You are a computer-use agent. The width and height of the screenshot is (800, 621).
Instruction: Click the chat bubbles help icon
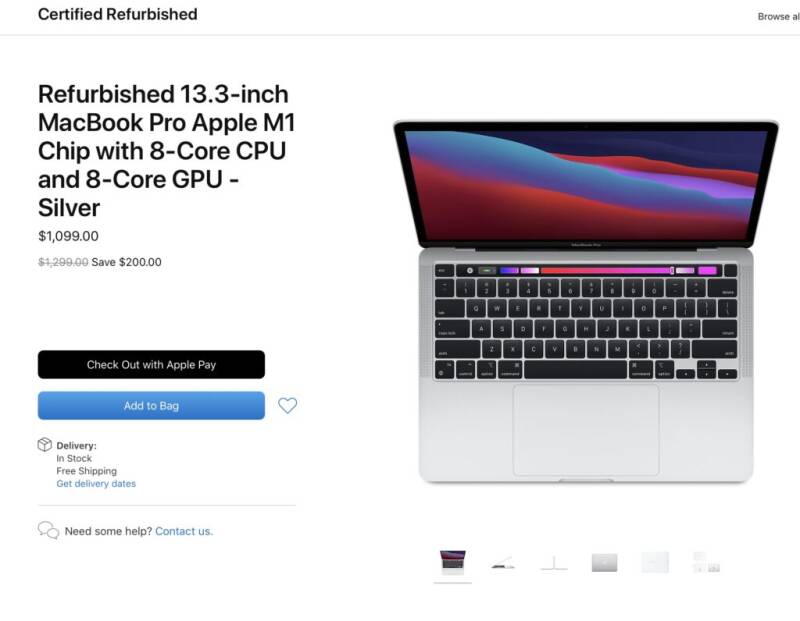pyautogui.click(x=48, y=531)
